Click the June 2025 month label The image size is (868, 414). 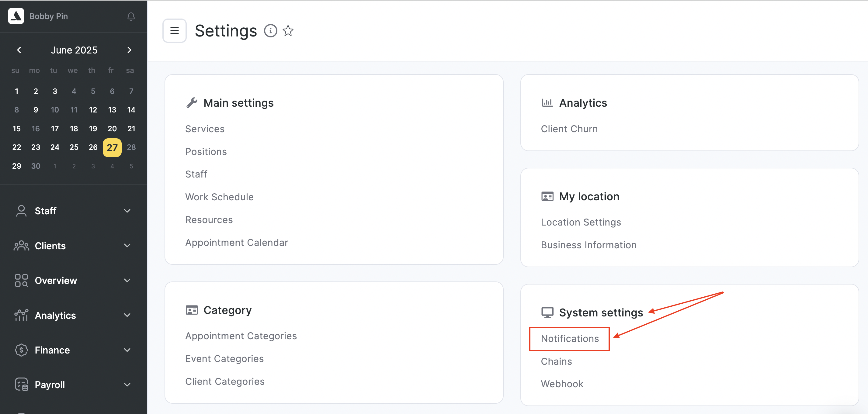pos(74,50)
